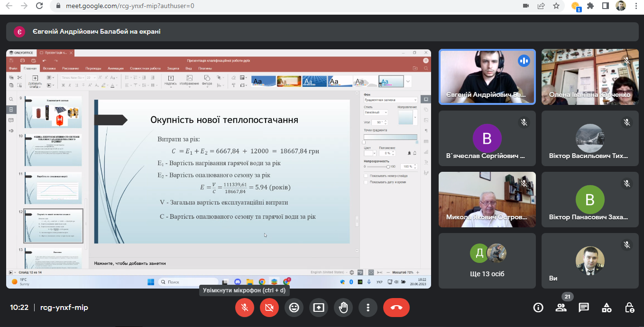This screenshot has width=644, height=327.
Task: Check 'Показывать номер слайда' checkbox
Action: pyautogui.click(x=366, y=176)
